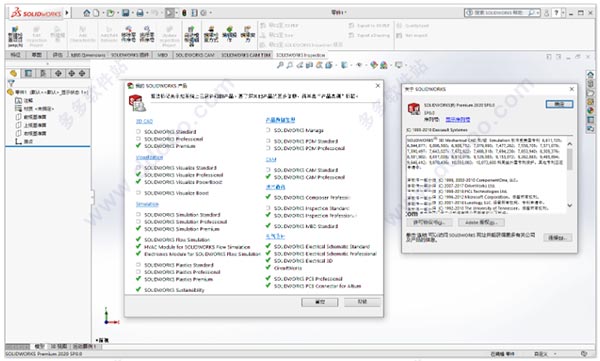
Task: Click the Rebuild traffic-light icon
Action: 184,13
